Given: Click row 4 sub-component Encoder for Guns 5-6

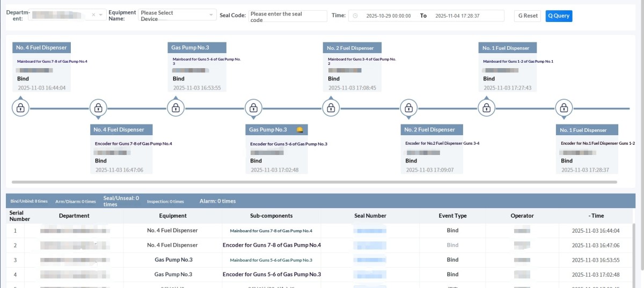Looking at the screenshot, I should pyautogui.click(x=272, y=274).
